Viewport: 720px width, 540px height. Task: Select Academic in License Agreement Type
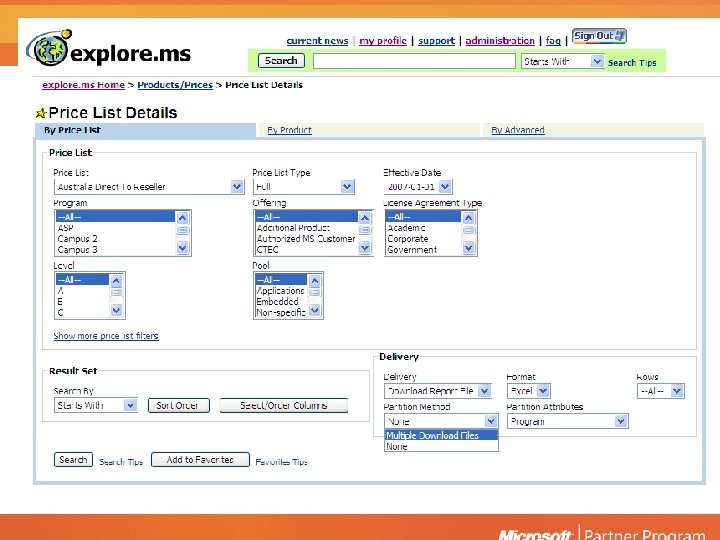[423, 228]
